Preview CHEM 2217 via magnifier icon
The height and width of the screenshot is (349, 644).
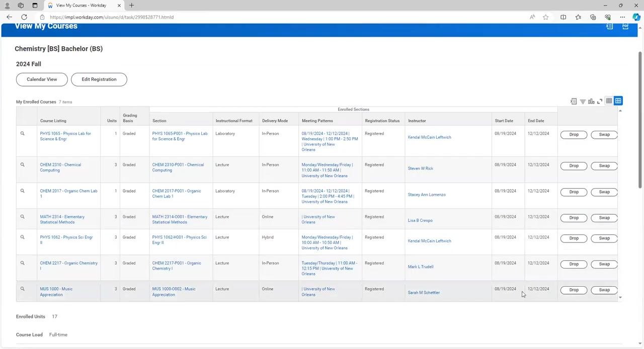22,263
